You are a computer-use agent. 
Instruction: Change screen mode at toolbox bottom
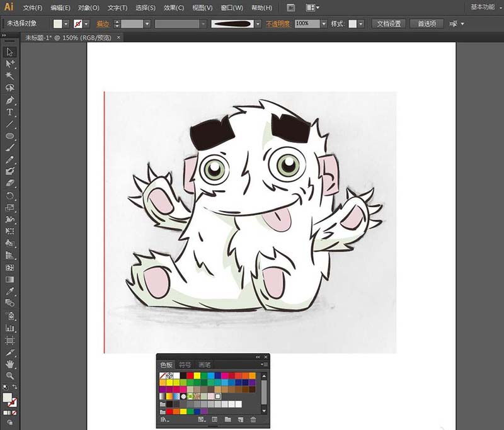click(9, 422)
